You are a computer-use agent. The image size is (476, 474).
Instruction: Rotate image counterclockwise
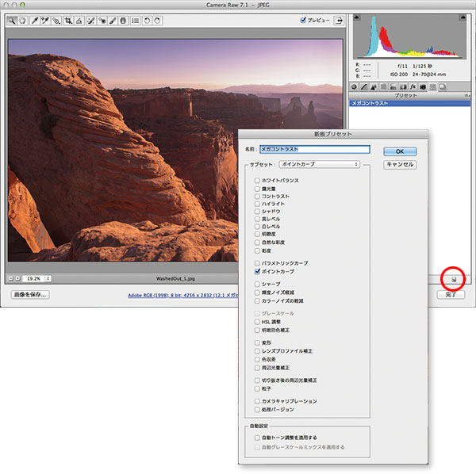(147, 21)
